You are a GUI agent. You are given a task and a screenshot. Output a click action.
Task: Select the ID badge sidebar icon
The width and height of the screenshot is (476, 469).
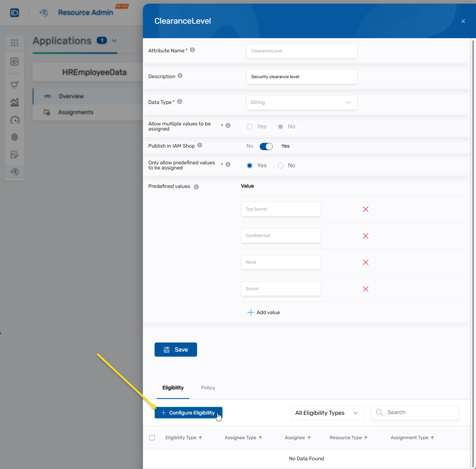[15, 62]
